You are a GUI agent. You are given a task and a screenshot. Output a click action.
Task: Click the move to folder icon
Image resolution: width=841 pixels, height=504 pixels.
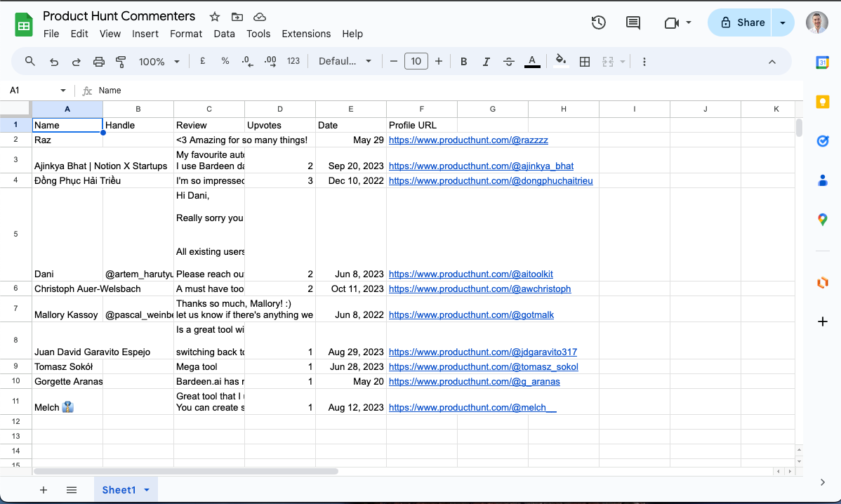click(x=237, y=17)
